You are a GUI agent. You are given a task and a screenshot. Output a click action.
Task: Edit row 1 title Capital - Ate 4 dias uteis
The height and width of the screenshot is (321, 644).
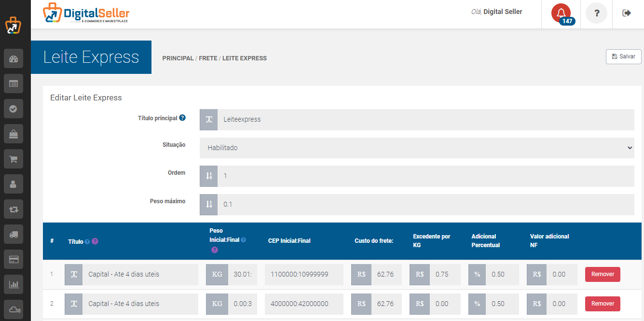140,275
